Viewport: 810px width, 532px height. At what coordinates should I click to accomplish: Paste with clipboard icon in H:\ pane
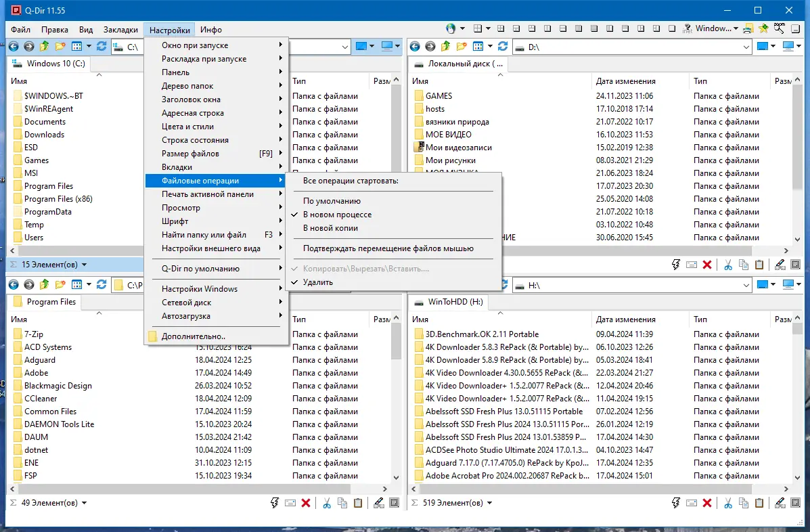tap(759, 503)
